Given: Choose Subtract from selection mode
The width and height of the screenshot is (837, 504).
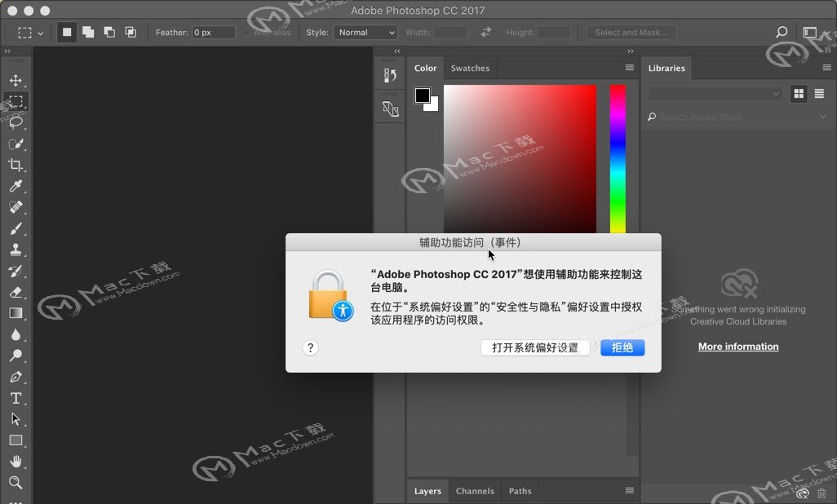Looking at the screenshot, I should click(x=109, y=32).
